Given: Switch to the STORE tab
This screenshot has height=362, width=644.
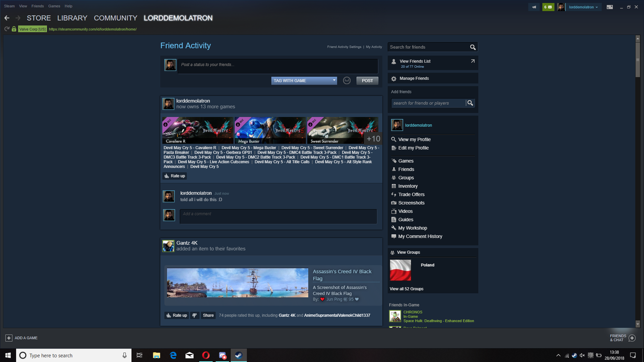Looking at the screenshot, I should coord(39,18).
